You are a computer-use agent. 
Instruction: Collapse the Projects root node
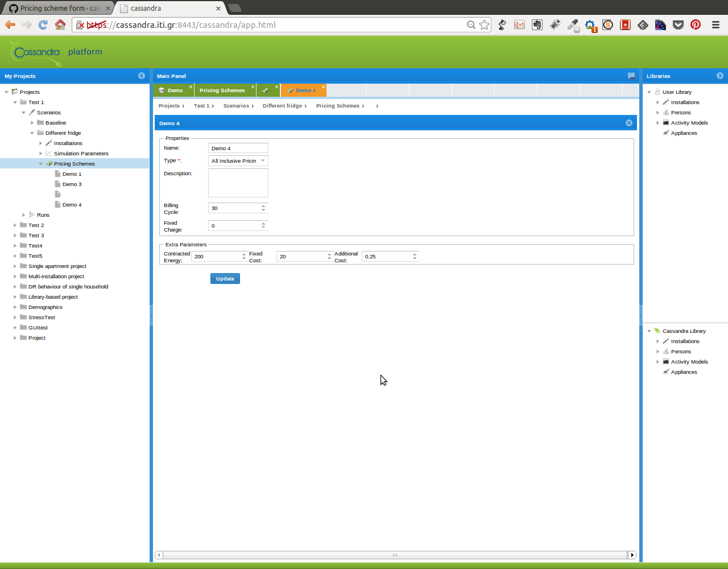tap(6, 92)
